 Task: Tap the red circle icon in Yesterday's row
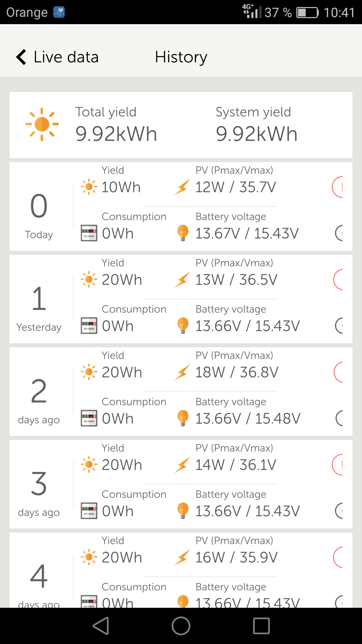339,279
